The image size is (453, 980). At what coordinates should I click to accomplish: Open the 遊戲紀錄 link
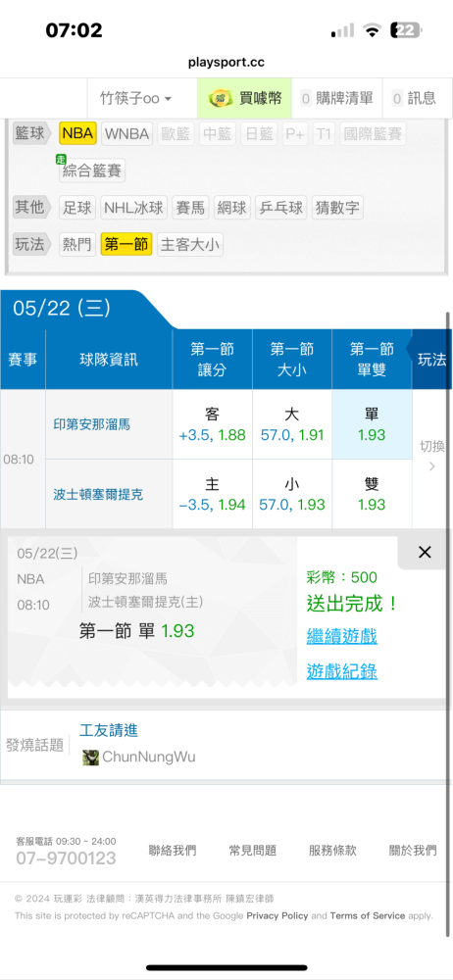coord(341,672)
